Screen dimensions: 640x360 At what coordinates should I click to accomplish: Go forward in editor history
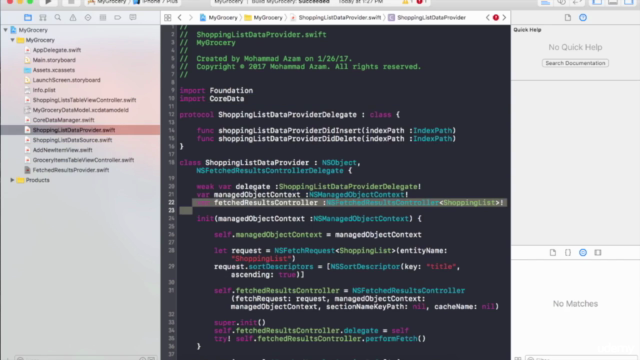(x=190, y=18)
